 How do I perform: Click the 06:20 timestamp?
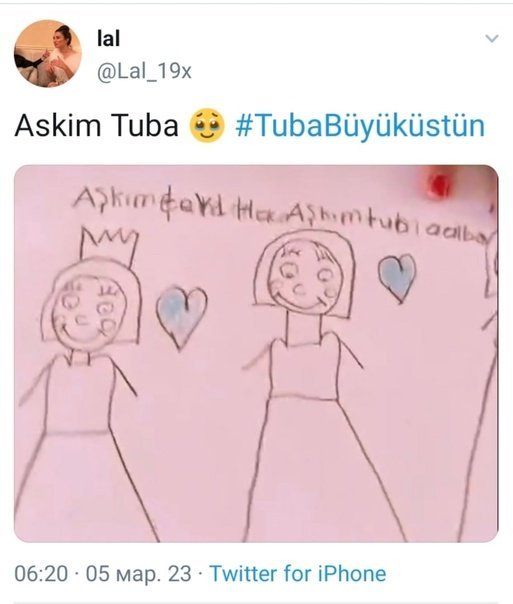click(x=41, y=573)
